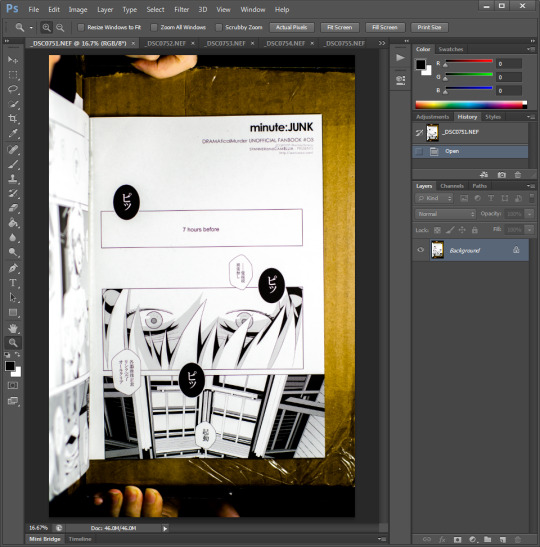This screenshot has height=547, width=540.
Task: Switch to the Channels tab
Action: click(452, 186)
